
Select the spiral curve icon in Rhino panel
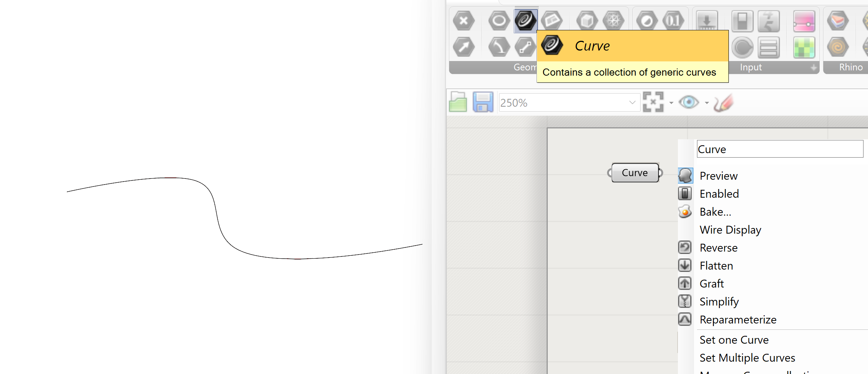coord(838,46)
